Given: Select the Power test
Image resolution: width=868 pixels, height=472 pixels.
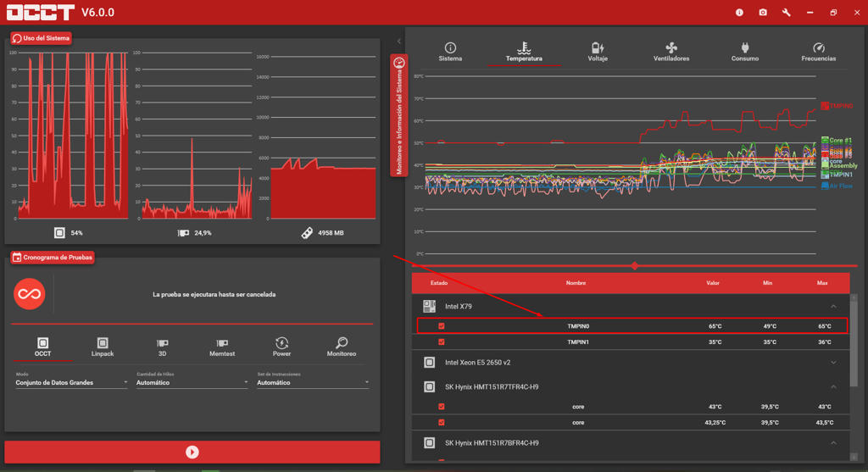Looking at the screenshot, I should 281,347.
